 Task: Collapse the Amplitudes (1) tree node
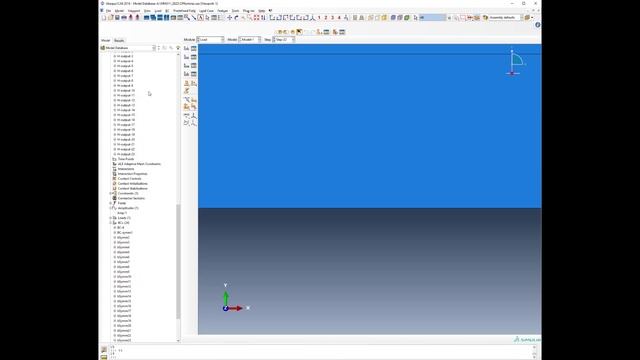pyautogui.click(x=111, y=208)
